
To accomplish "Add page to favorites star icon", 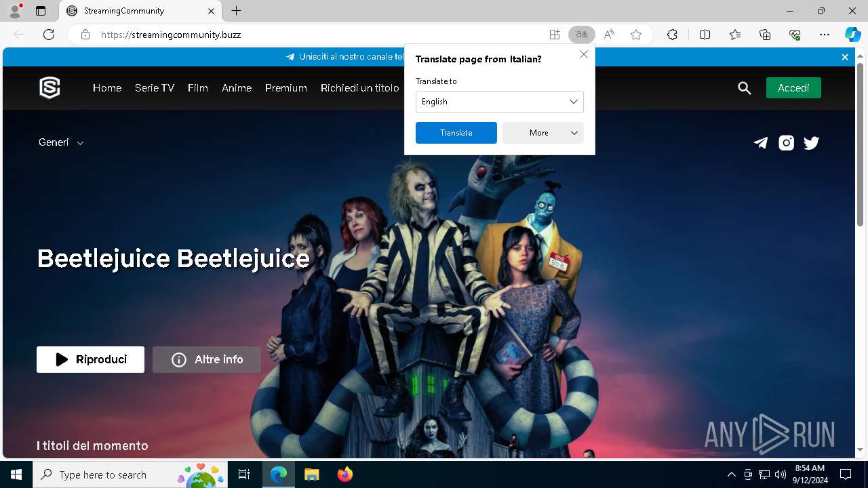I will point(636,35).
